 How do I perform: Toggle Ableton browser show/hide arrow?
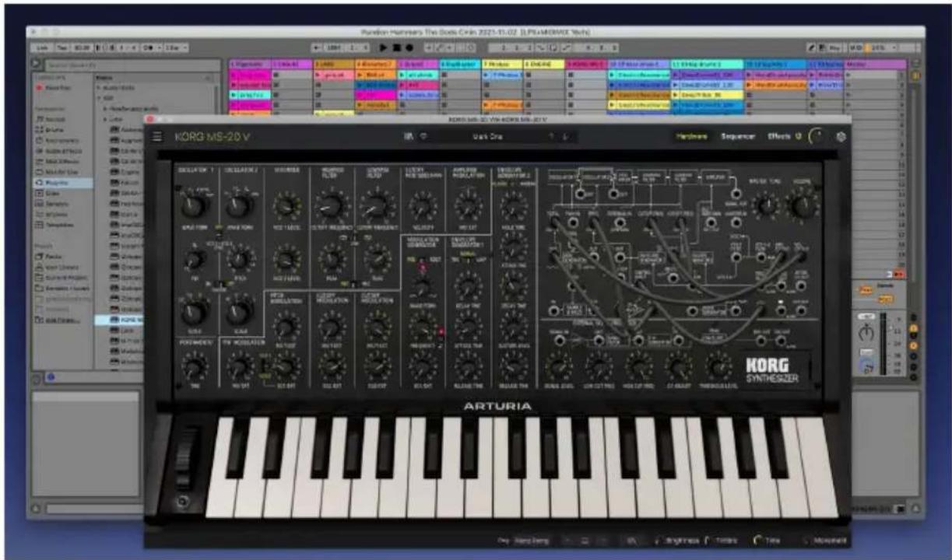[37, 64]
